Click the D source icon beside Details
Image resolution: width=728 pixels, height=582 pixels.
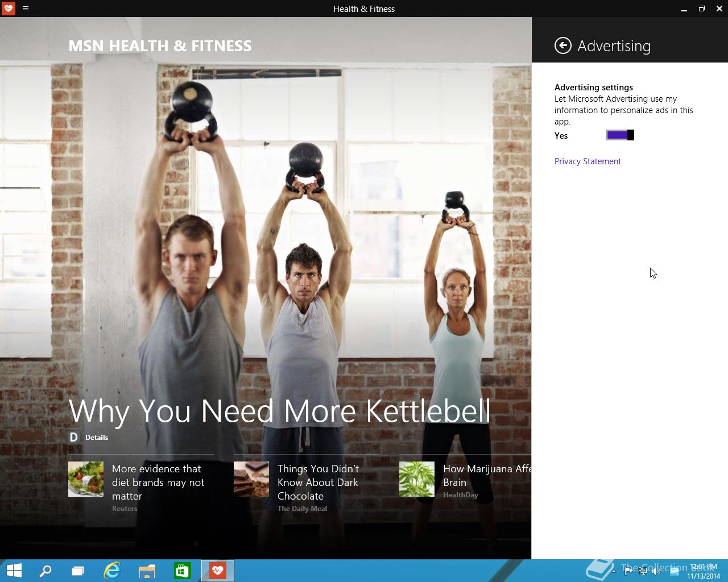[x=73, y=437]
